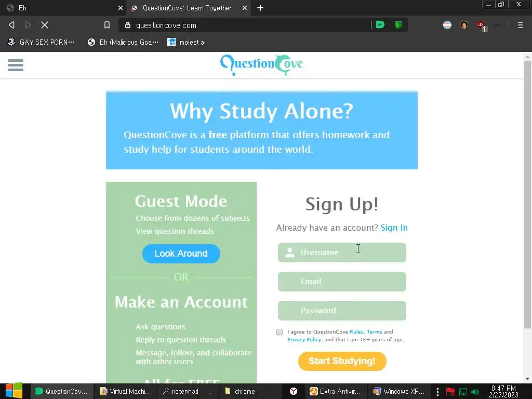Screen dimensions: 532x399
Task: Click the green shield protection icon
Action: coord(398,25)
